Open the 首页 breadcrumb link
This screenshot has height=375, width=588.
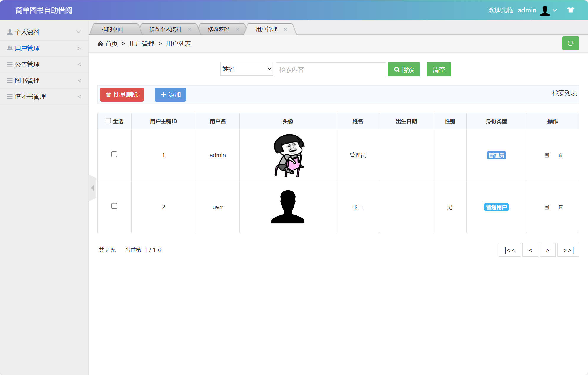click(111, 44)
